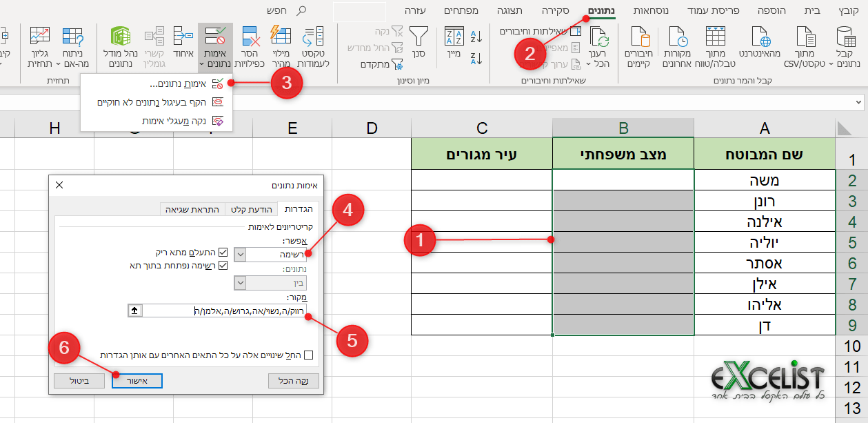Expand the Refresh All (רענן הכל) dropdown arrow

pos(589,63)
